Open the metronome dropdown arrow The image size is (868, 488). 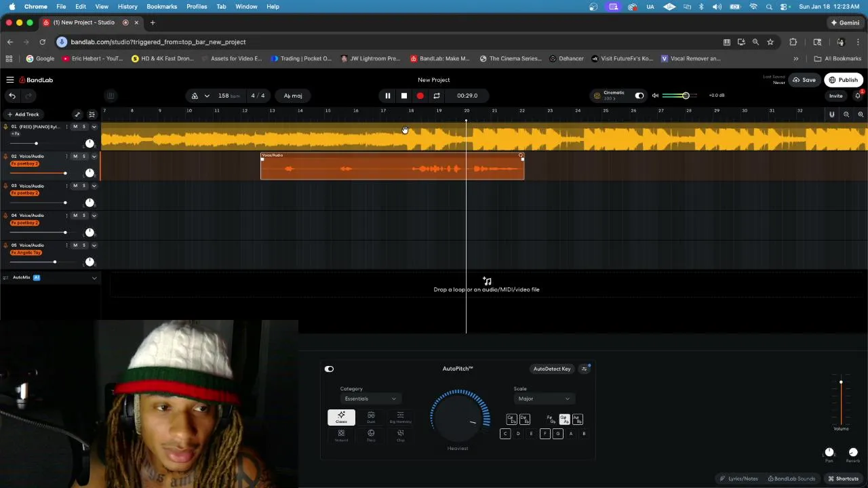207,96
